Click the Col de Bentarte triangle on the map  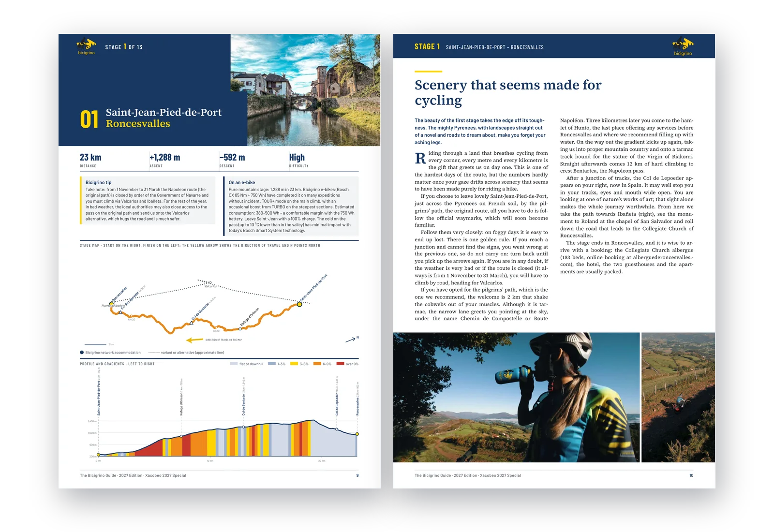point(191,323)
